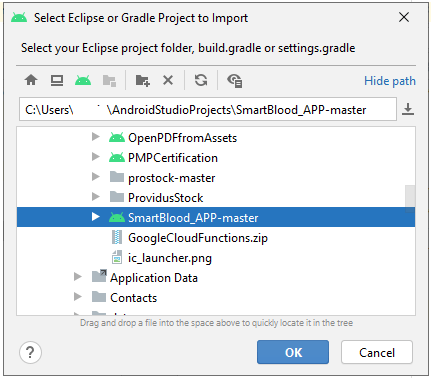Expand the prostock-master folder node
This screenshot has width=431, height=378.
tap(96, 177)
